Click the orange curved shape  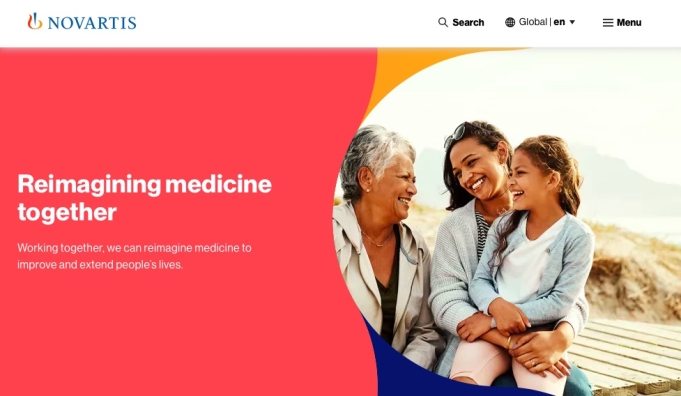404,69
